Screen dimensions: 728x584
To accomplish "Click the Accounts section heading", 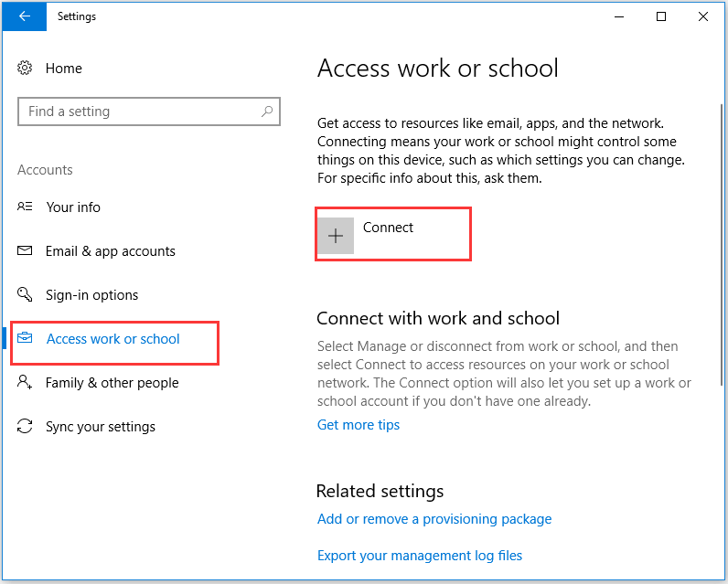I will click(x=45, y=170).
